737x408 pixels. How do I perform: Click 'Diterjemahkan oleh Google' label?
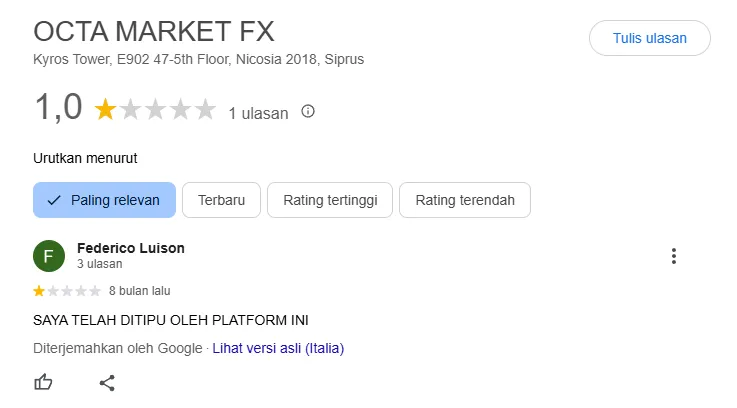[x=118, y=348]
